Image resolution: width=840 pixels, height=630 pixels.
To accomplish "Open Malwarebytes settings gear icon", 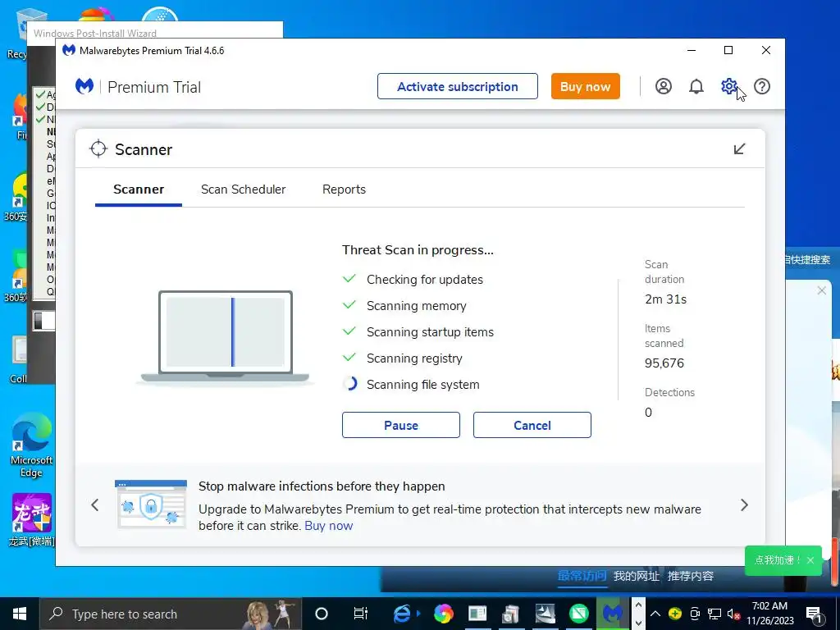I will click(728, 86).
